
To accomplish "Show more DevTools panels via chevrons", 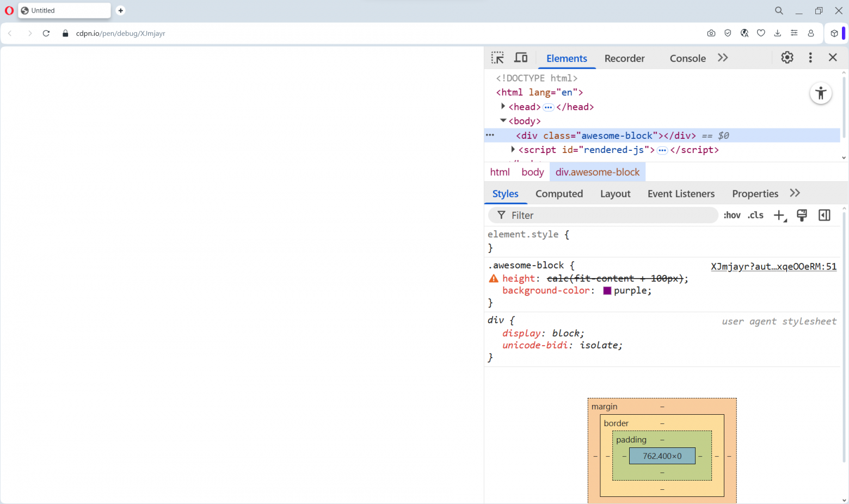I will click(723, 58).
